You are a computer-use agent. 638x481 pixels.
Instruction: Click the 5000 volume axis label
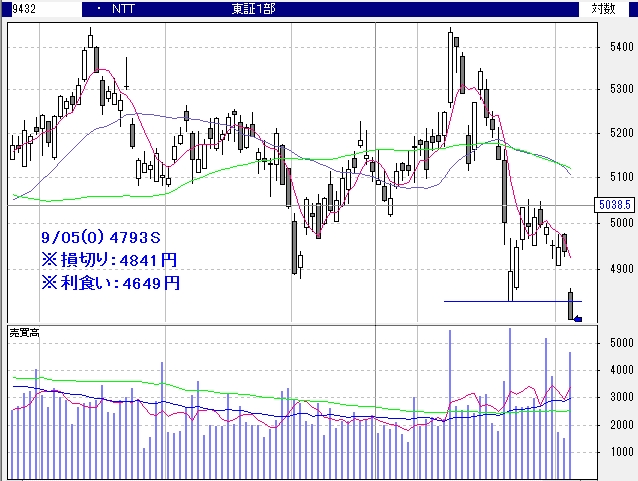coord(610,342)
